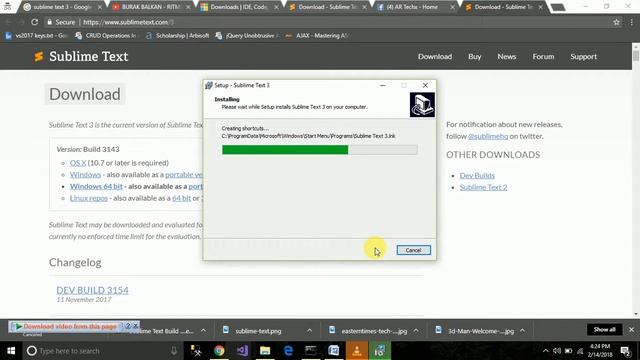Click the Sublime Text logo icon
Screen dimensions: 640x360
pos(39,56)
